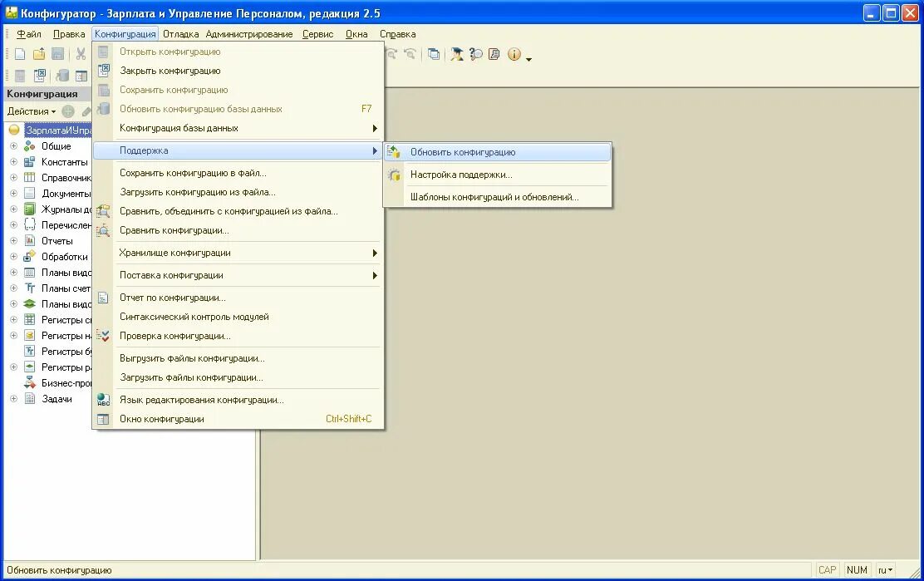Choose Обновить конфигурацию in Поддержка submenu
The width and height of the screenshot is (924, 581).
498,152
